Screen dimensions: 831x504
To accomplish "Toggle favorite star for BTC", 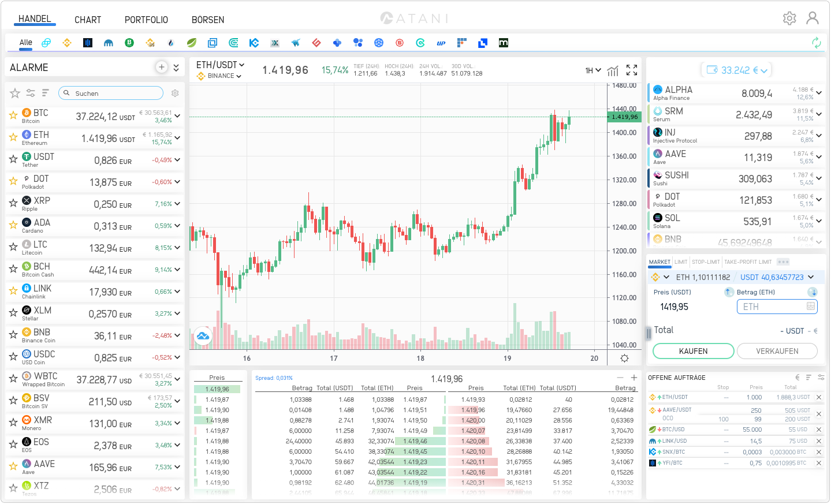I will (x=13, y=115).
